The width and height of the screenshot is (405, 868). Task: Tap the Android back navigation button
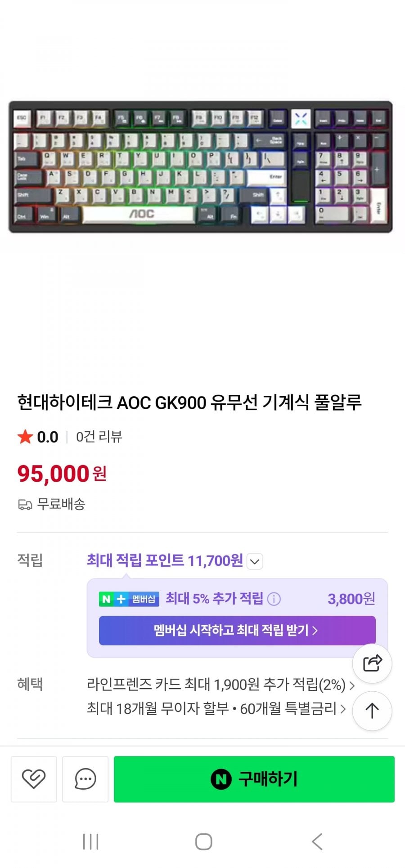(x=317, y=841)
